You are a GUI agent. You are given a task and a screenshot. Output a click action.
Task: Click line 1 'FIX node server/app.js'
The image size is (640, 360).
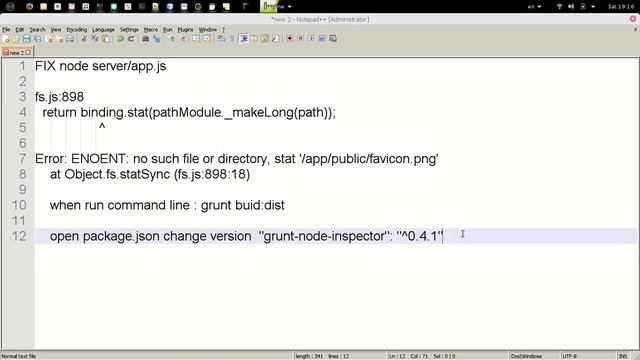[100, 66]
